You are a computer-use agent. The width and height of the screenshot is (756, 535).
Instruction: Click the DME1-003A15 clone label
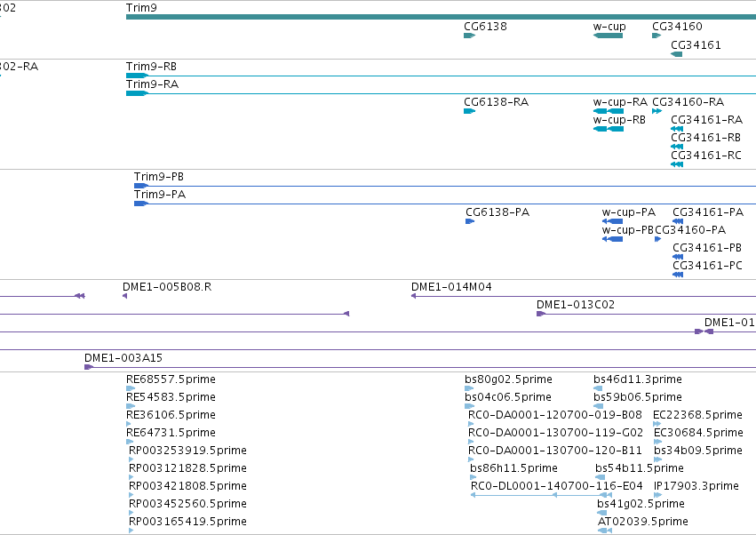(x=123, y=358)
